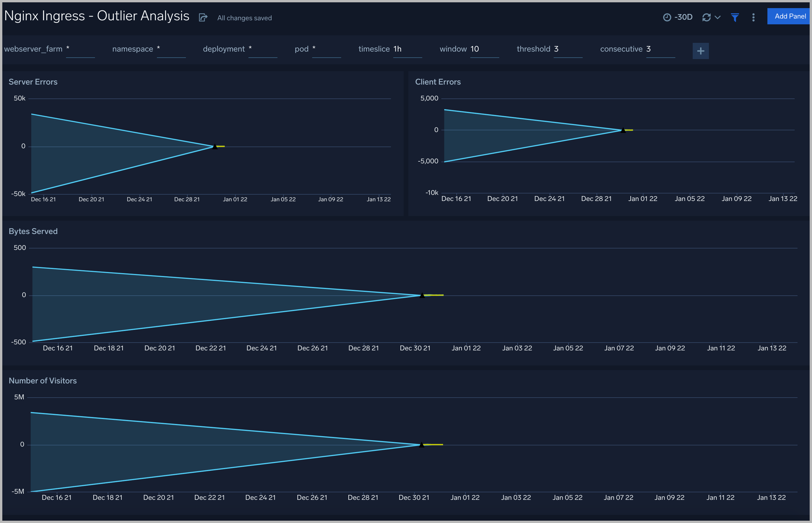Expand the auto-refresh interval chevron
The image size is (812, 523).
717,18
